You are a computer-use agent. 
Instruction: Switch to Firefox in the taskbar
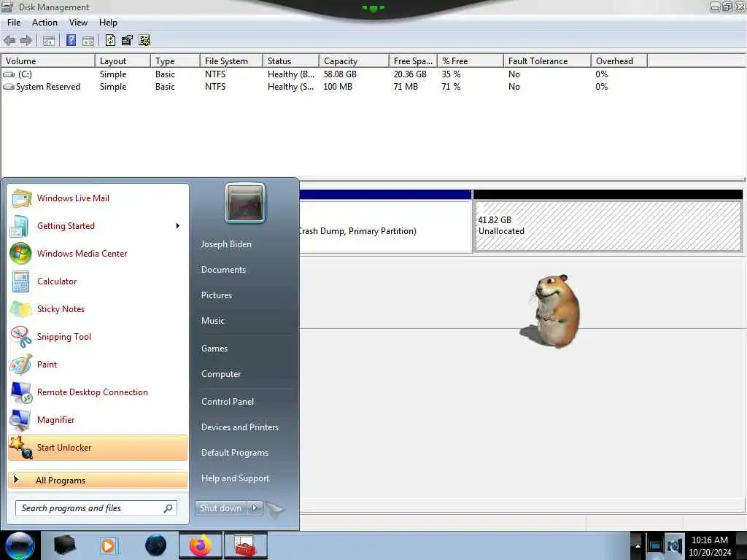201,545
